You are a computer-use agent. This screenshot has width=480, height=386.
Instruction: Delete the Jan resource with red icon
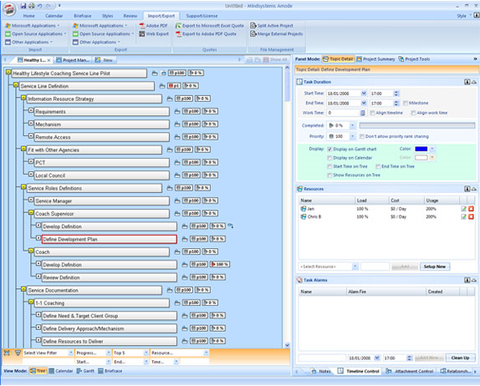pos(471,209)
